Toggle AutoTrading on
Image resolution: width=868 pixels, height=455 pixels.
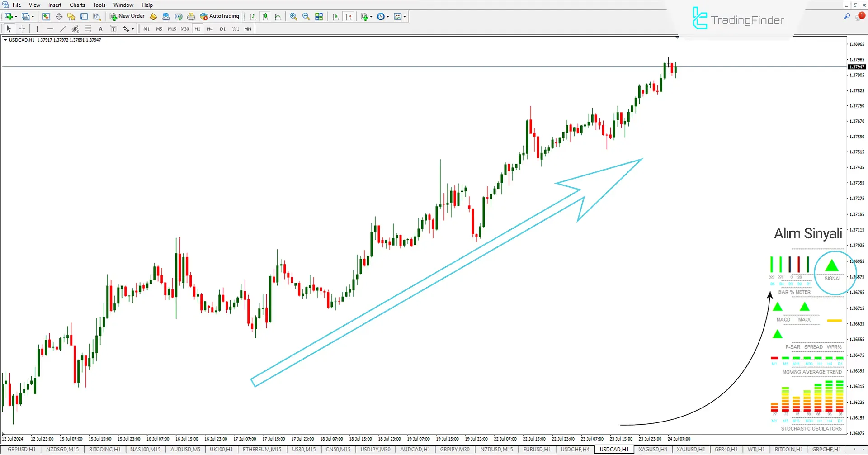click(x=220, y=16)
